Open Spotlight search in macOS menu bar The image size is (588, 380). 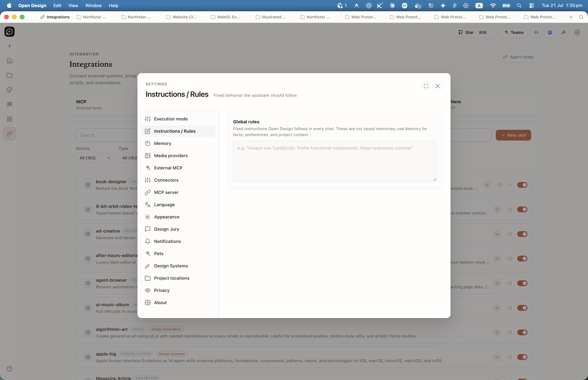click(519, 5)
